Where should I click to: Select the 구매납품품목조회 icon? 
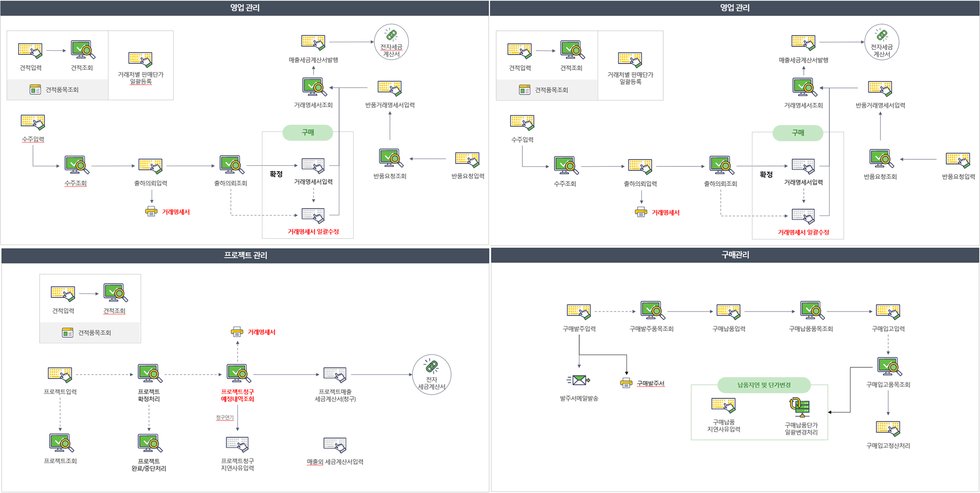(812, 311)
